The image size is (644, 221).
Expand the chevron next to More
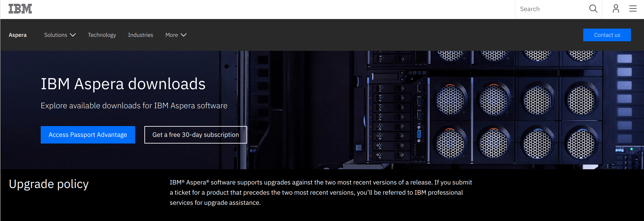coord(184,35)
